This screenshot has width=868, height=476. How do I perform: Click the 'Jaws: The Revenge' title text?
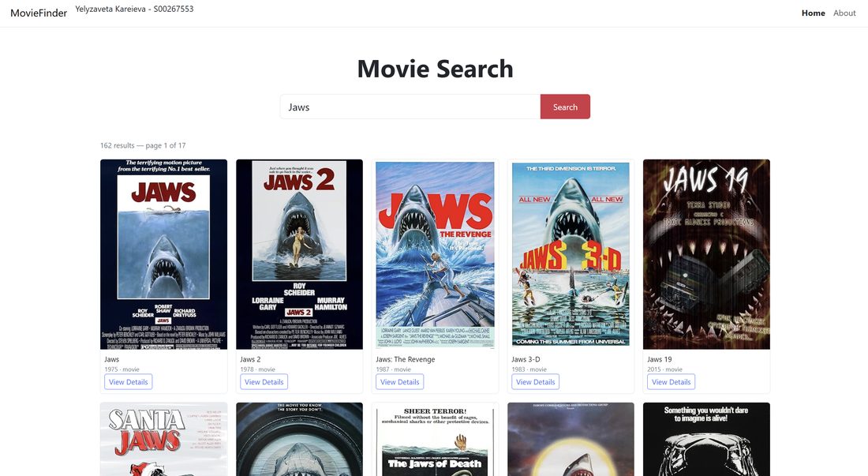(x=406, y=359)
